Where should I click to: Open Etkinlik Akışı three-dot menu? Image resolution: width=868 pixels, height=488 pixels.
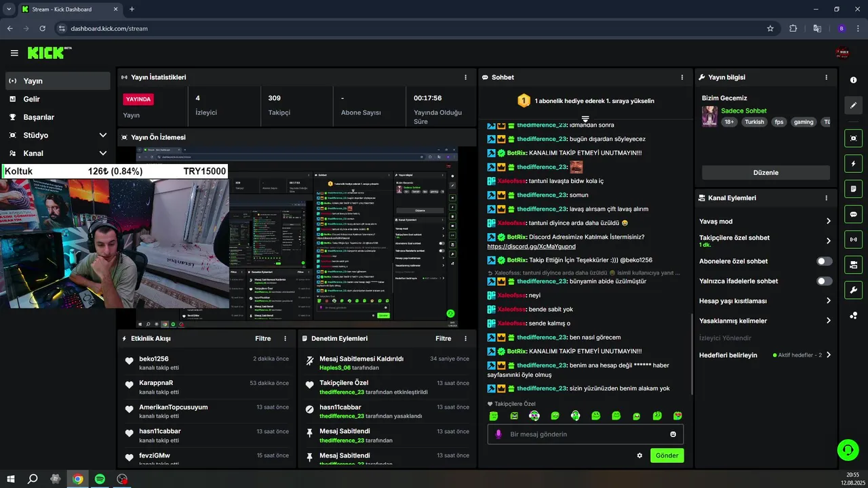point(285,338)
